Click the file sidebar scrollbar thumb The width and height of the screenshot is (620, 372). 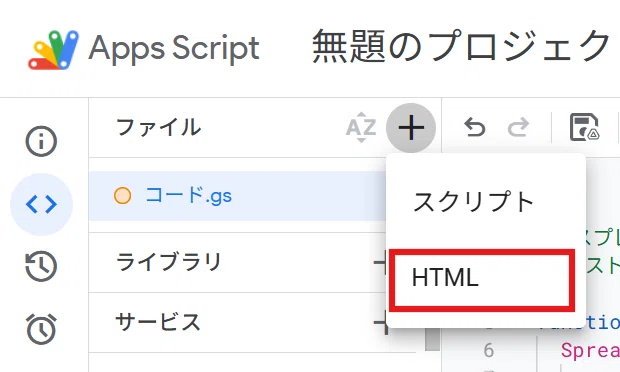click(432, 339)
